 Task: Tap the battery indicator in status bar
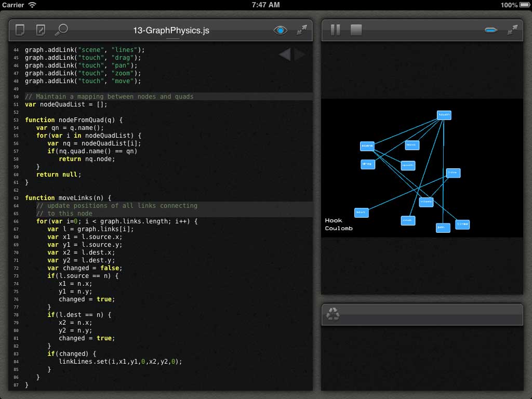pyautogui.click(x=524, y=5)
